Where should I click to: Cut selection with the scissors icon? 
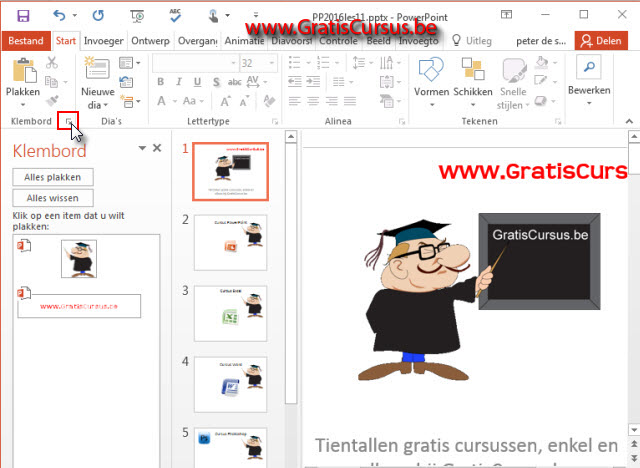(x=52, y=63)
